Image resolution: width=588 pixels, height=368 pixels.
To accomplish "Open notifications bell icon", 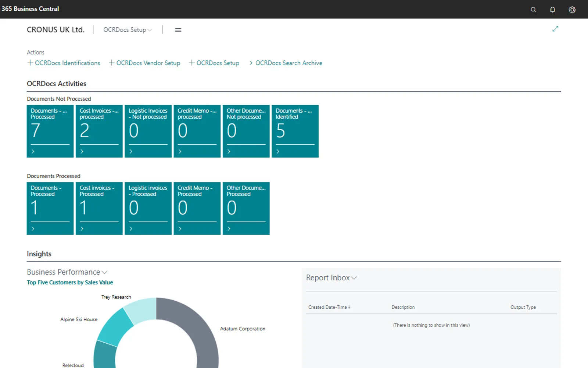I will click(552, 10).
